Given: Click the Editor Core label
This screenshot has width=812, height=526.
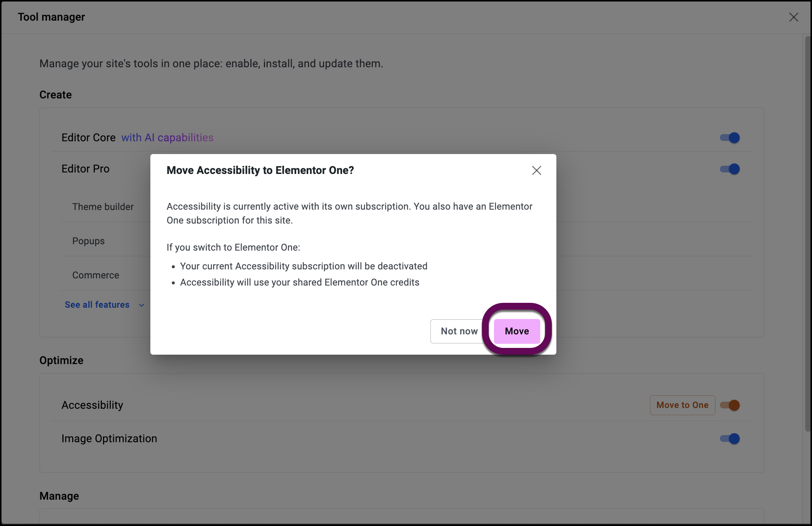Looking at the screenshot, I should click(88, 138).
